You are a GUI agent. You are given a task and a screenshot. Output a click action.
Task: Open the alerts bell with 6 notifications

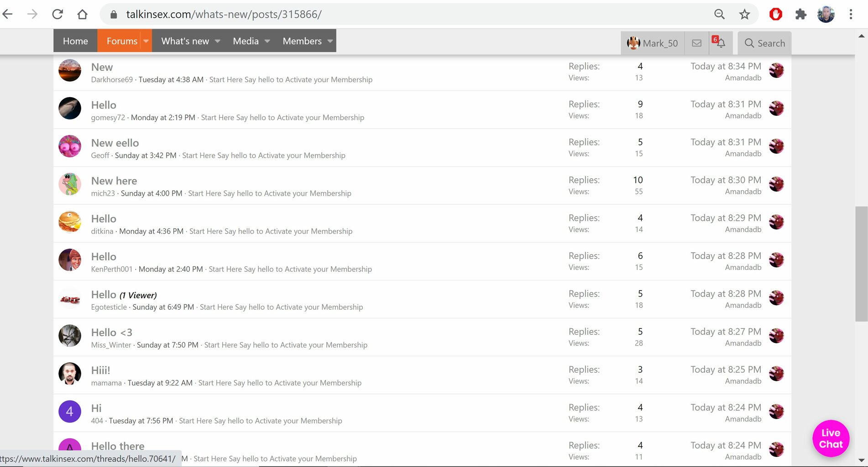tap(720, 43)
